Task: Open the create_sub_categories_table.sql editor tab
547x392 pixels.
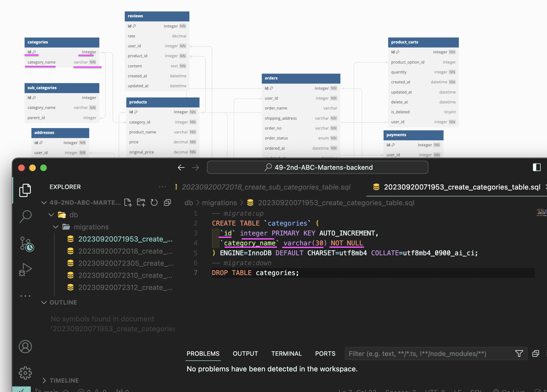Action: click(x=265, y=187)
